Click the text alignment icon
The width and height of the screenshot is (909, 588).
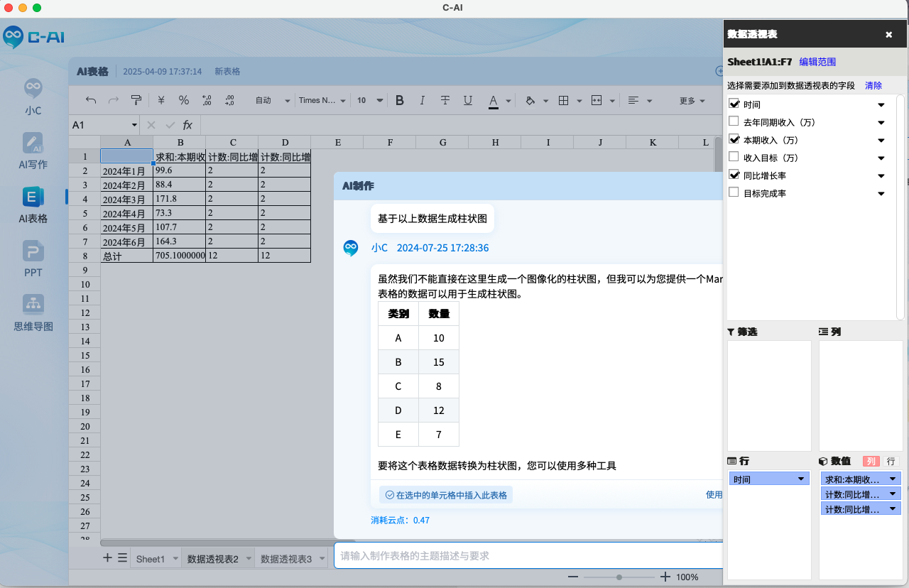click(633, 100)
